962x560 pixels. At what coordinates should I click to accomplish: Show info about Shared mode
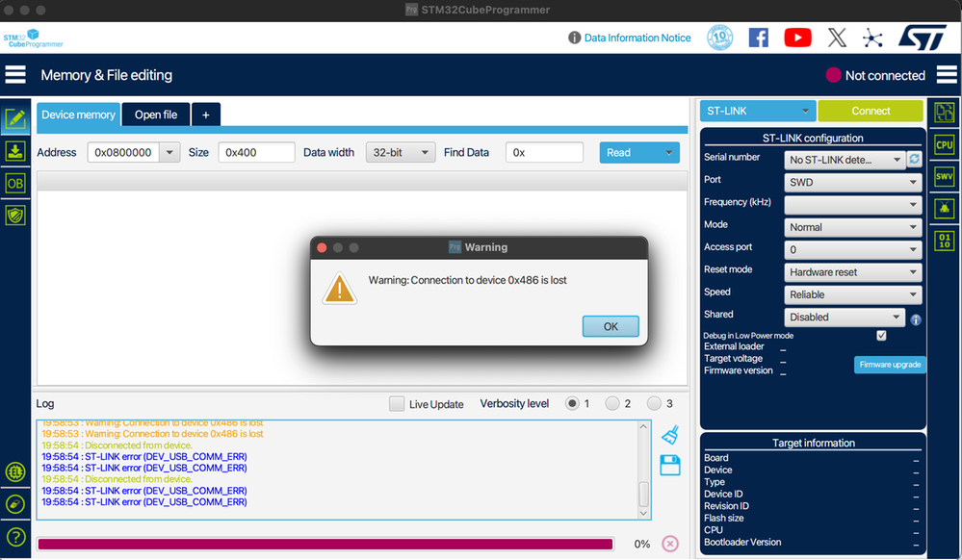[916, 319]
